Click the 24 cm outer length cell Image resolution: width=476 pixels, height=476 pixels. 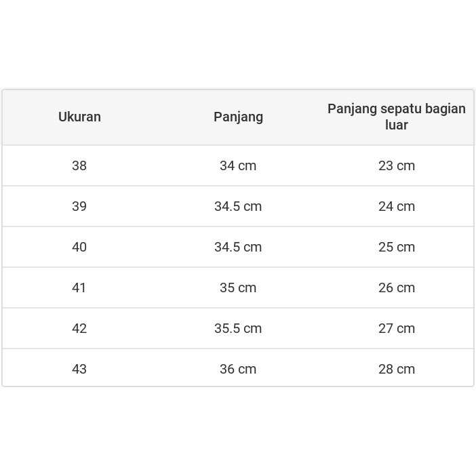point(397,206)
